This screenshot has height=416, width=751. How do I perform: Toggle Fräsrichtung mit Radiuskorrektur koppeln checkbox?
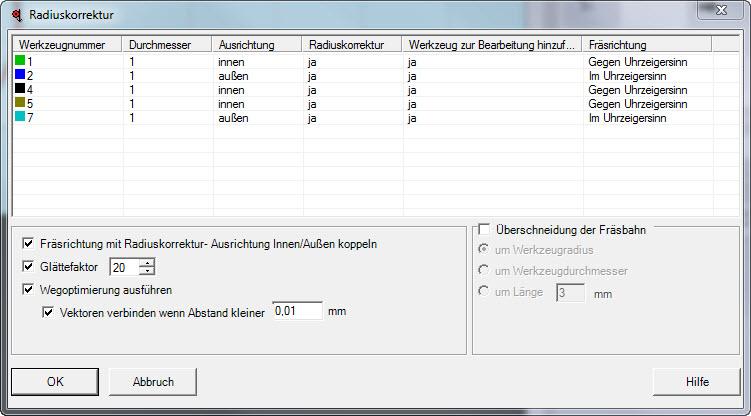pos(28,244)
